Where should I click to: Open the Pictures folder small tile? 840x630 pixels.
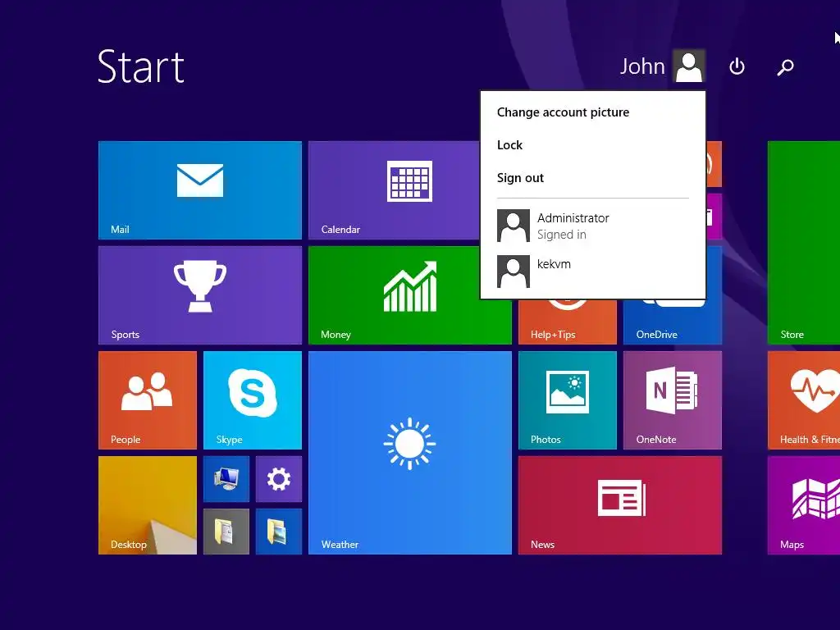pos(279,532)
